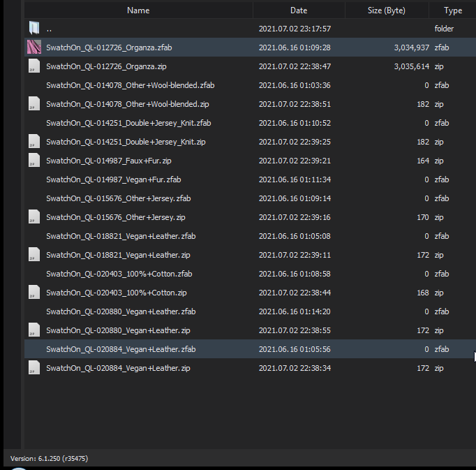476x470 pixels.
Task: Click date 2021.06.16 01:09:28
Action: tap(295, 47)
